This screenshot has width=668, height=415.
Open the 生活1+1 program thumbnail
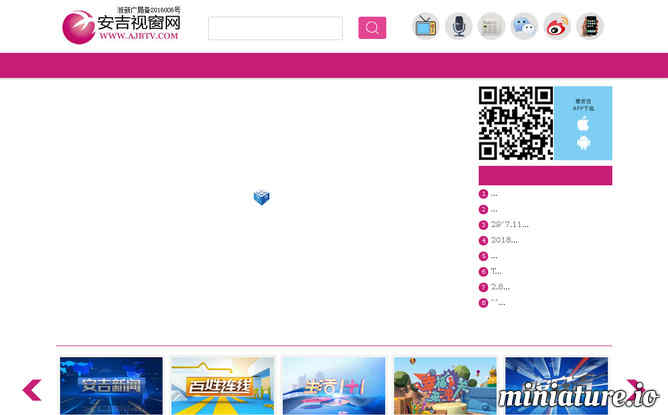coord(334,386)
